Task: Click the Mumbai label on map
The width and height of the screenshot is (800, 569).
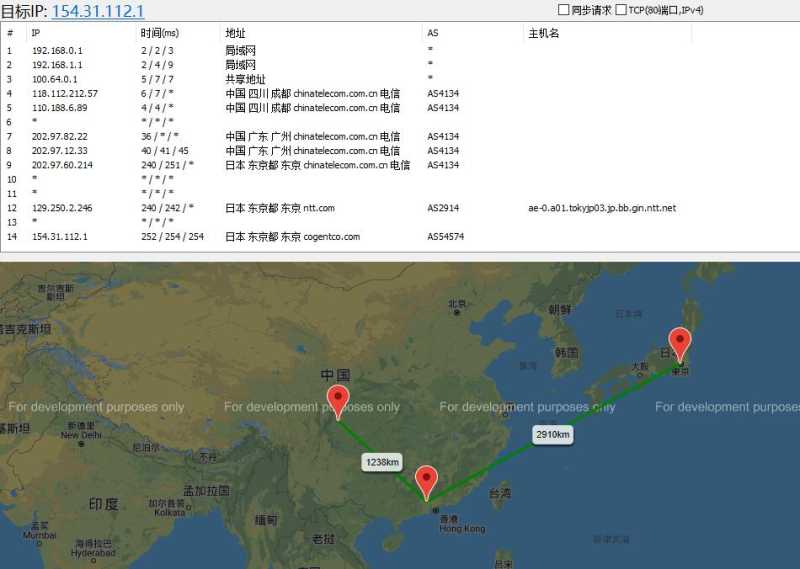Action: coord(39,535)
